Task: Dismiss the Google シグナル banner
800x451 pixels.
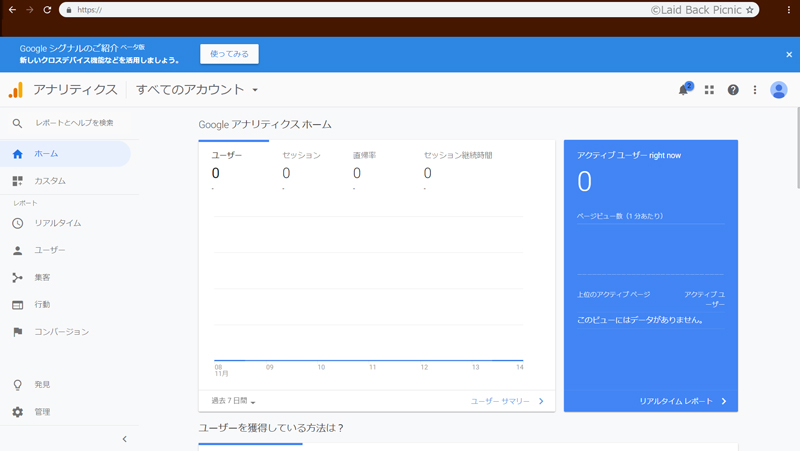Action: coord(789,54)
